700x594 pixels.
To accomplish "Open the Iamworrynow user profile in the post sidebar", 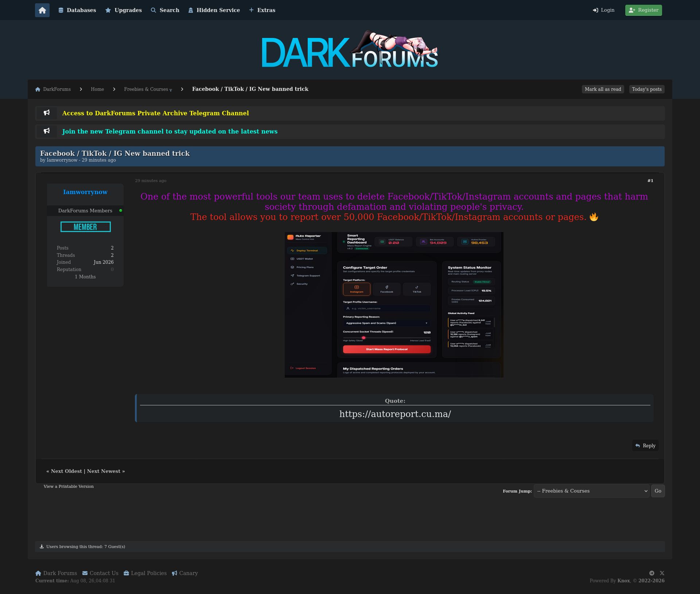I will pos(85,192).
